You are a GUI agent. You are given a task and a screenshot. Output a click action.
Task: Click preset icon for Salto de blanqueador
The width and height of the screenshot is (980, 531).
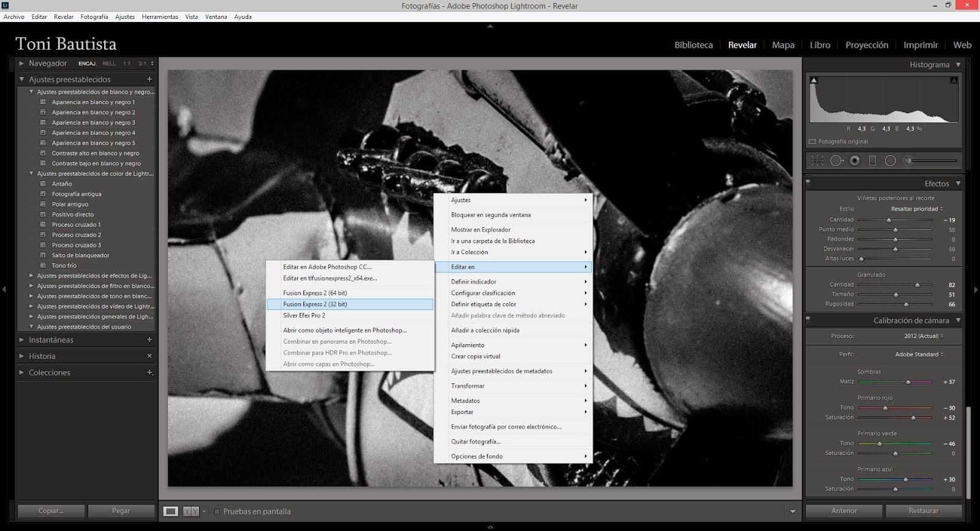coord(43,255)
